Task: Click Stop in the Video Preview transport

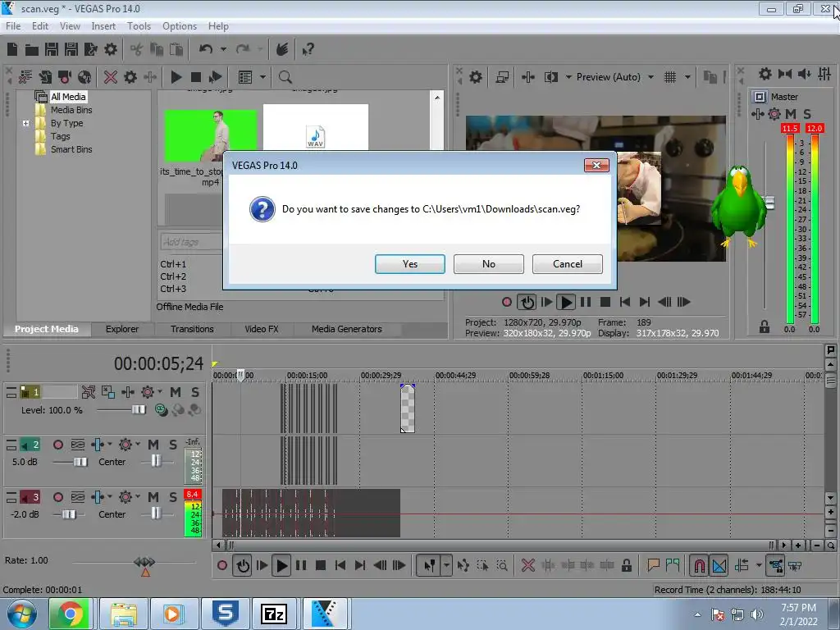Action: pos(605,302)
